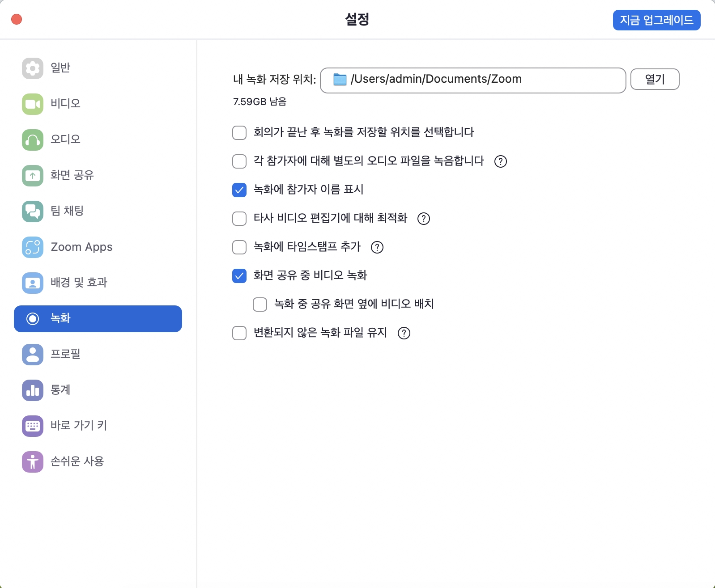Click the Team Chat (팀 채팅) icon
Screen dimensions: 715x588
pyautogui.click(x=33, y=212)
